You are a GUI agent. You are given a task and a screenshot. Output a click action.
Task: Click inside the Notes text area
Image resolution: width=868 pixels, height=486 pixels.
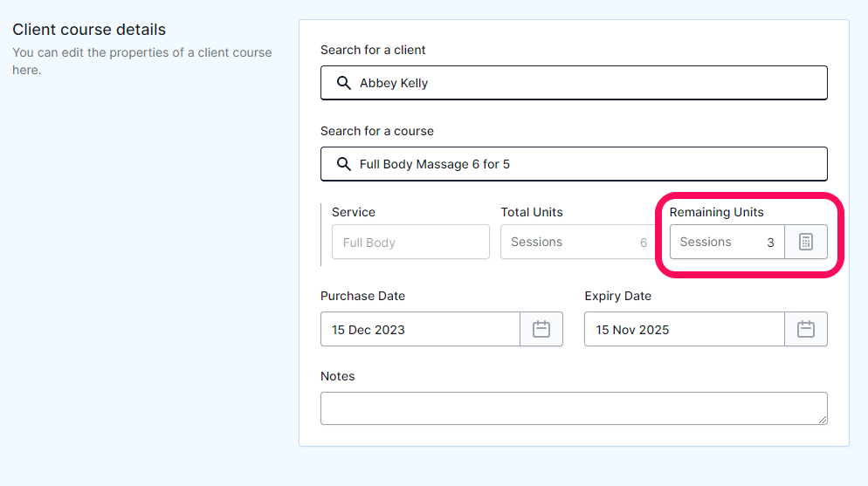574,408
